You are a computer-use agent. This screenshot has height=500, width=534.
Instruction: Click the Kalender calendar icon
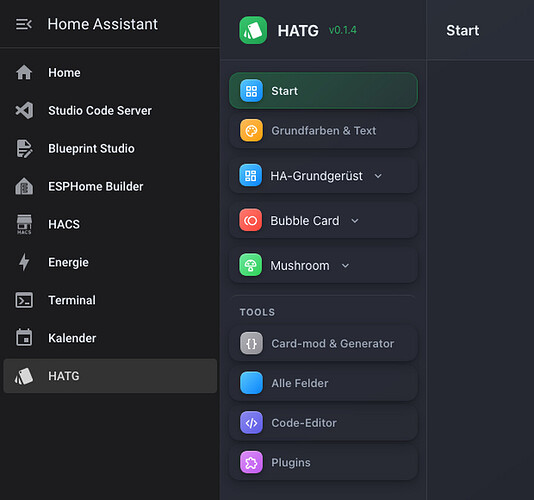[x=24, y=338]
